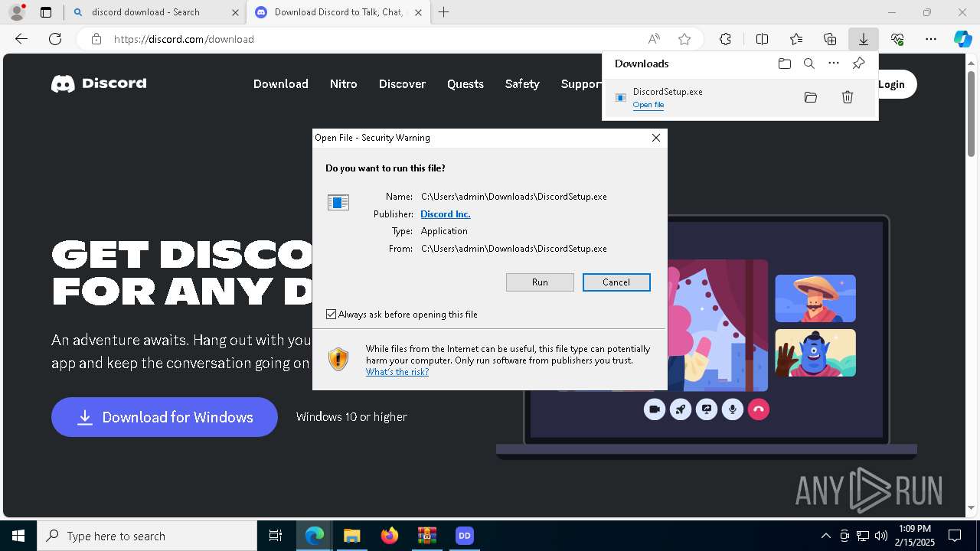
Task: Open Browser essentials heart icon
Action: pos(897,39)
